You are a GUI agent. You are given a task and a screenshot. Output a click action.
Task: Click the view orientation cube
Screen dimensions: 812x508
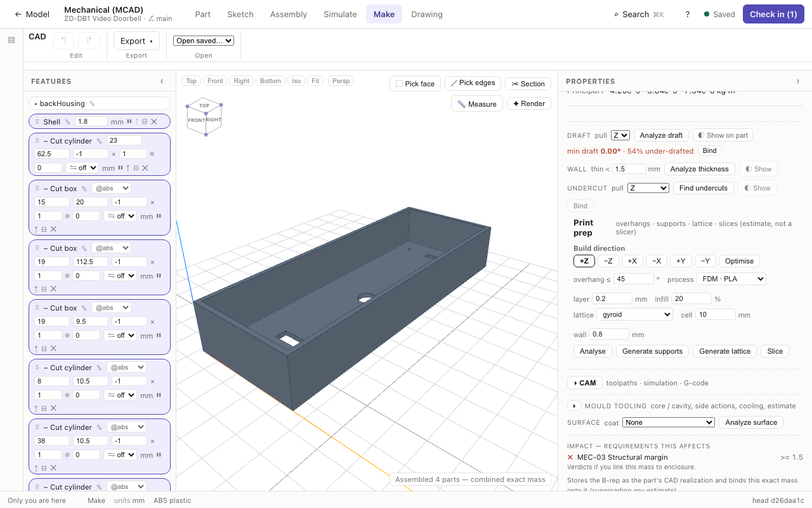(x=204, y=117)
